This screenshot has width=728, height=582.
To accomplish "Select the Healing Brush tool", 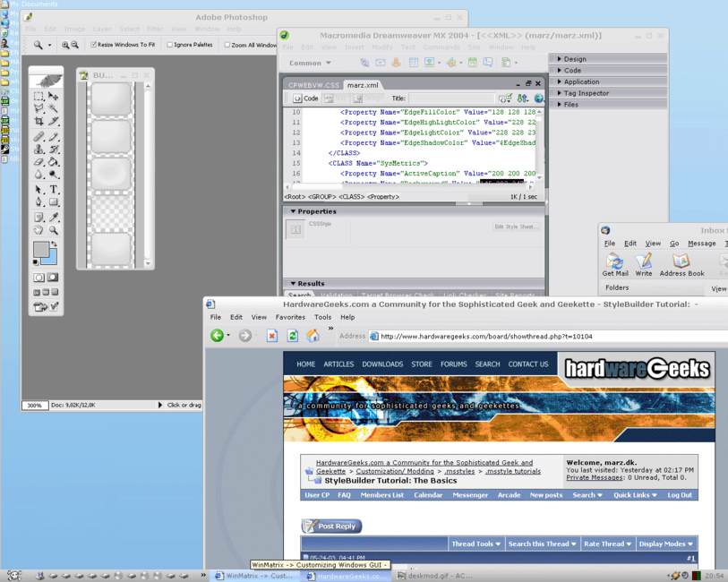I will pos(39,136).
